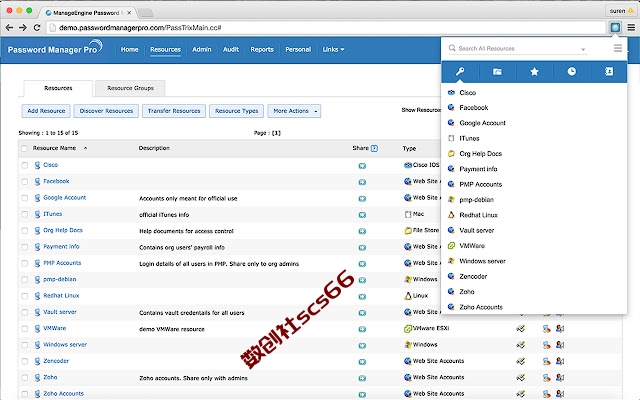This screenshot has width=640, height=400.
Task: Click the Share column help icon
Action: [374, 148]
